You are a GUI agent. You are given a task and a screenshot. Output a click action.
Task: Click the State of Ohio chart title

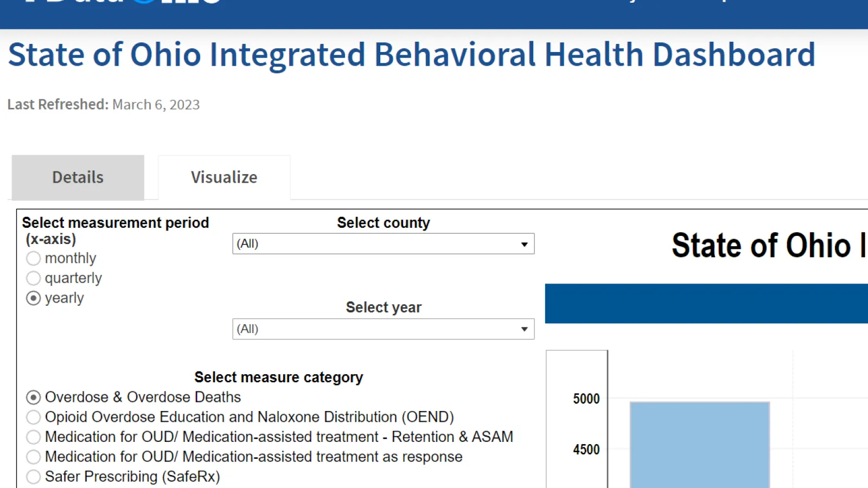769,246
